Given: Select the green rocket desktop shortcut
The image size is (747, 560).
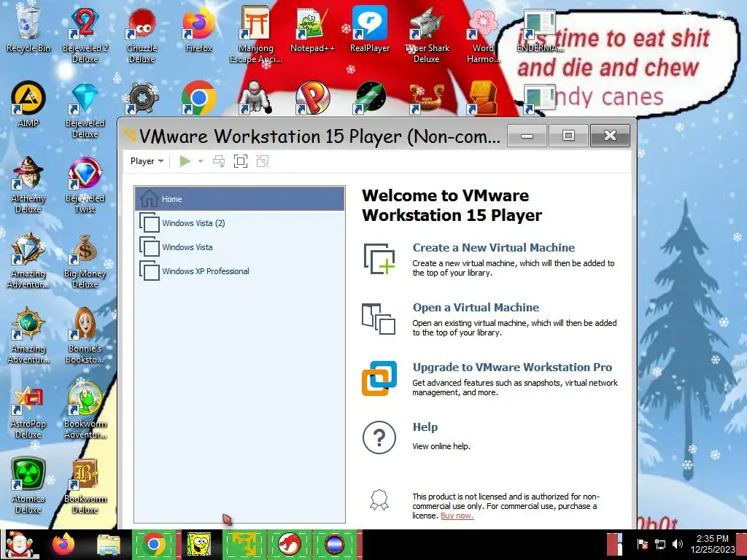Looking at the screenshot, I should [x=370, y=98].
